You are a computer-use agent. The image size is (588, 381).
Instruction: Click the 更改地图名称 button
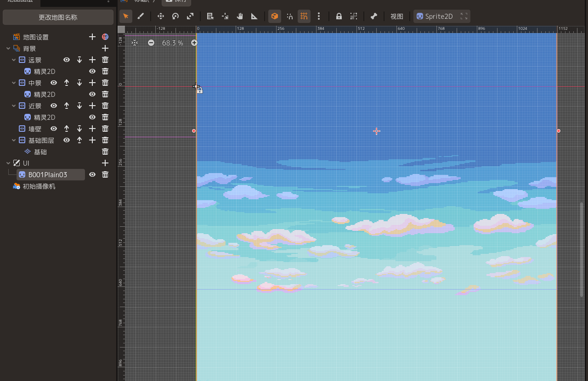pyautogui.click(x=58, y=17)
